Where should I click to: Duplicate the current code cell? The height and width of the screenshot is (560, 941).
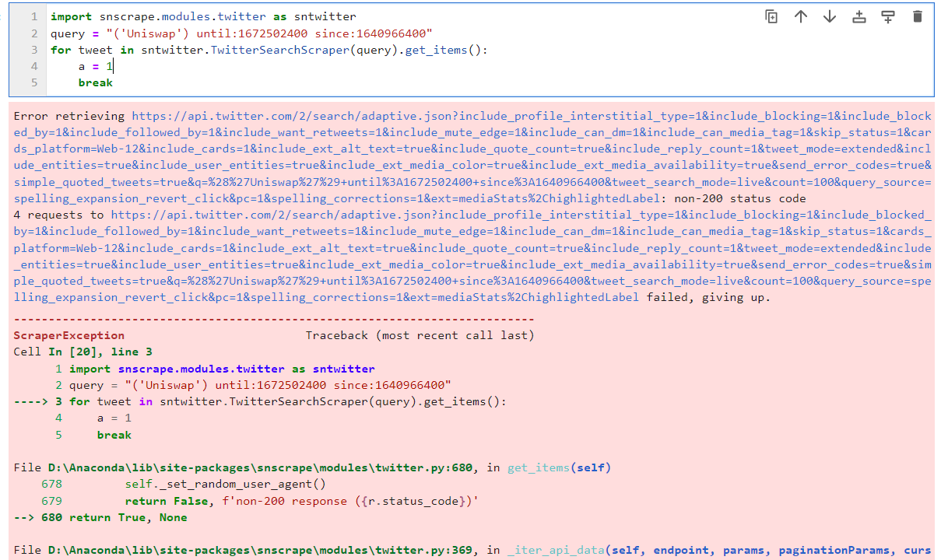771,16
